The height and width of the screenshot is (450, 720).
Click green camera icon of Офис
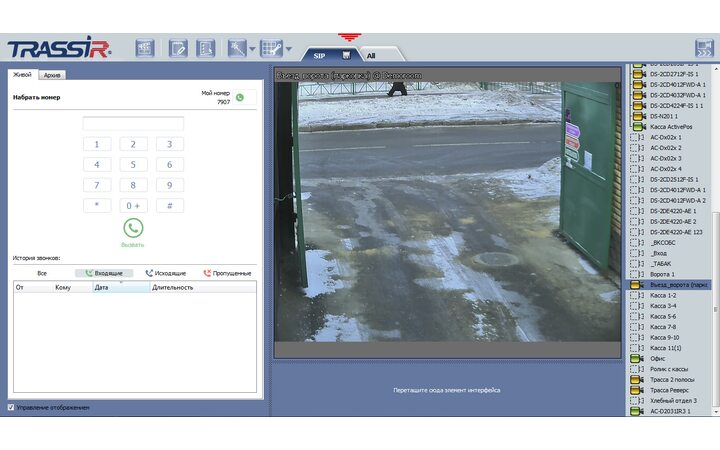click(x=637, y=359)
